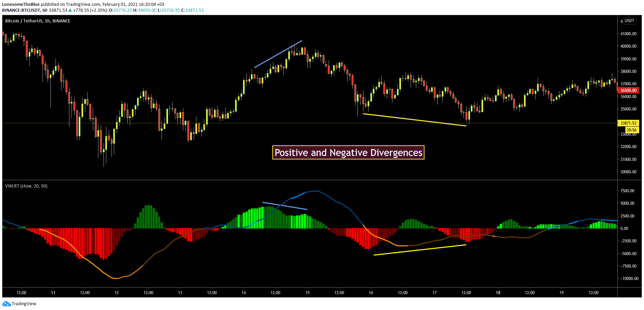This screenshot has height=310, width=644.
Task: Click the red 36500.00 price label
Action: (x=628, y=90)
